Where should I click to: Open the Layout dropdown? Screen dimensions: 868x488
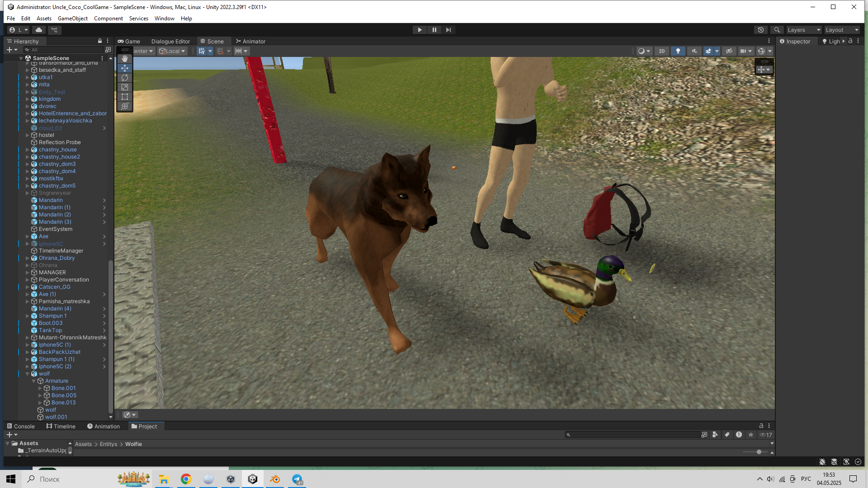click(x=841, y=30)
